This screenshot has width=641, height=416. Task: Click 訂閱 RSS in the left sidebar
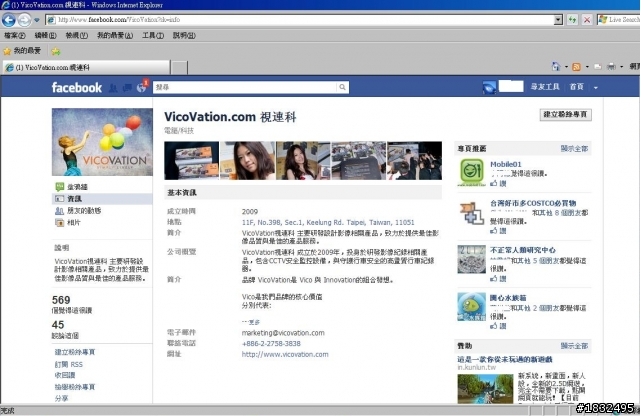coord(69,364)
